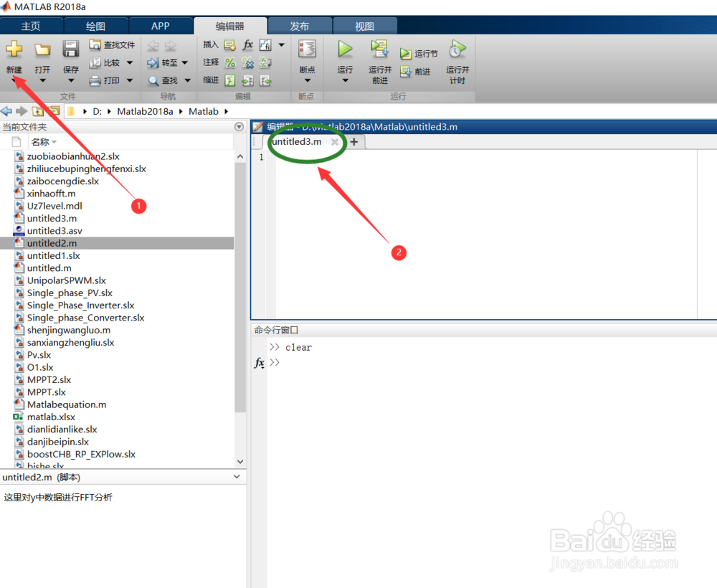Switch to the Home (主页) tab
Screen dimensions: 717x588
pyautogui.click(x=31, y=26)
